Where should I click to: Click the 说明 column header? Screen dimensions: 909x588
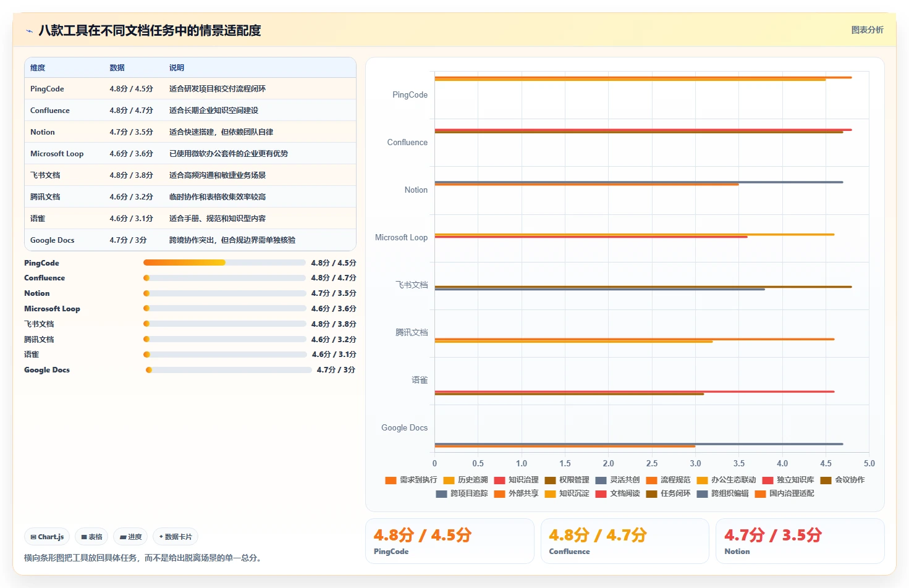point(177,68)
